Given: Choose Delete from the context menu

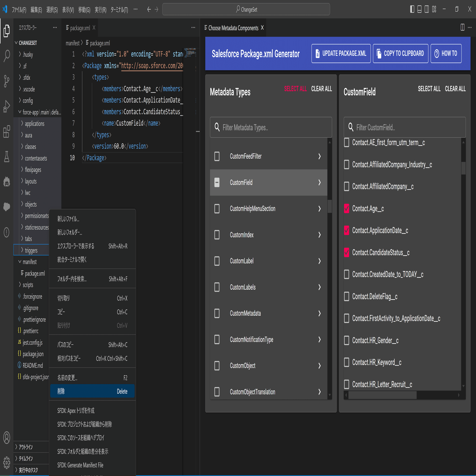Looking at the screenshot, I should pos(92,391).
